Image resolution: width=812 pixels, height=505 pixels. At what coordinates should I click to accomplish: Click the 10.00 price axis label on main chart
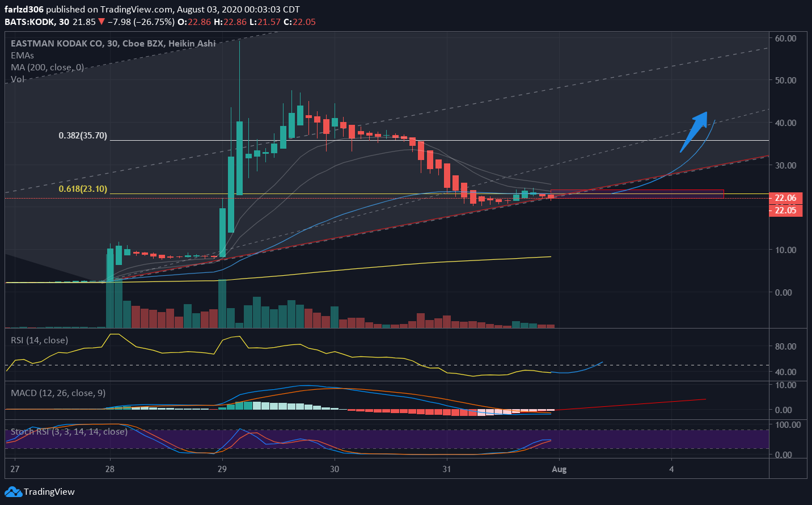pyautogui.click(x=785, y=250)
